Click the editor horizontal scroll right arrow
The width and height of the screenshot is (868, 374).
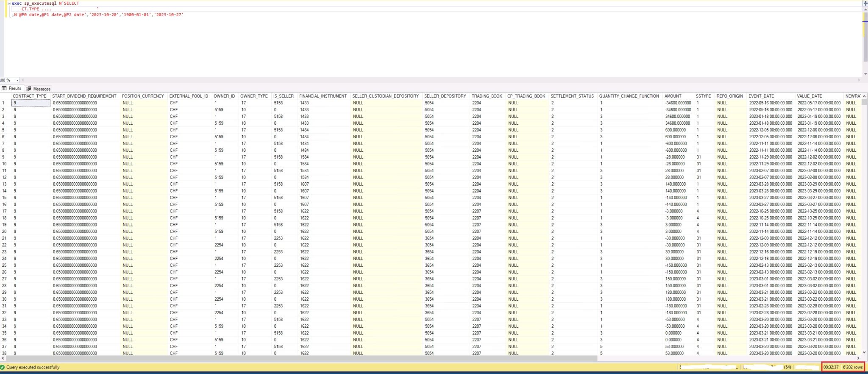pyautogui.click(x=859, y=80)
